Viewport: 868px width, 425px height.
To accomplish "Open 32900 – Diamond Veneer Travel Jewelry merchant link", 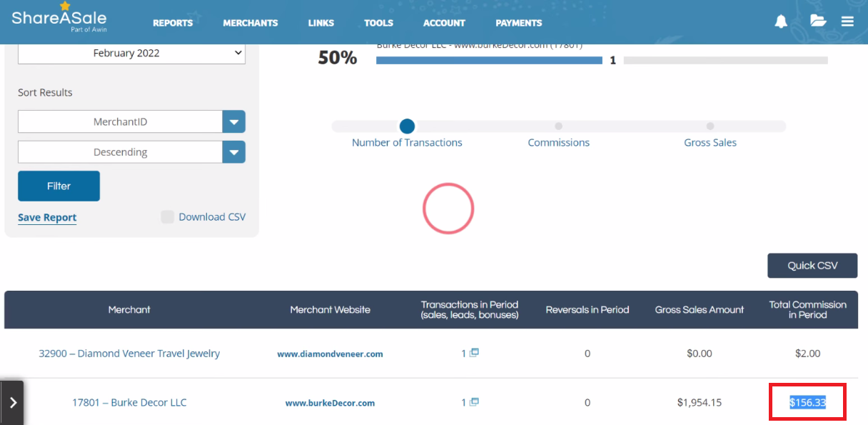I will pyautogui.click(x=129, y=354).
